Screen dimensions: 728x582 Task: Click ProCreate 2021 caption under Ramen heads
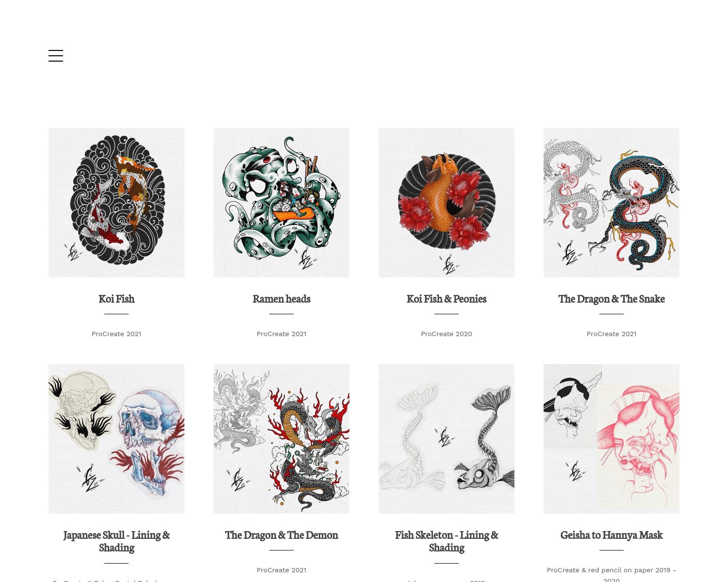(281, 334)
